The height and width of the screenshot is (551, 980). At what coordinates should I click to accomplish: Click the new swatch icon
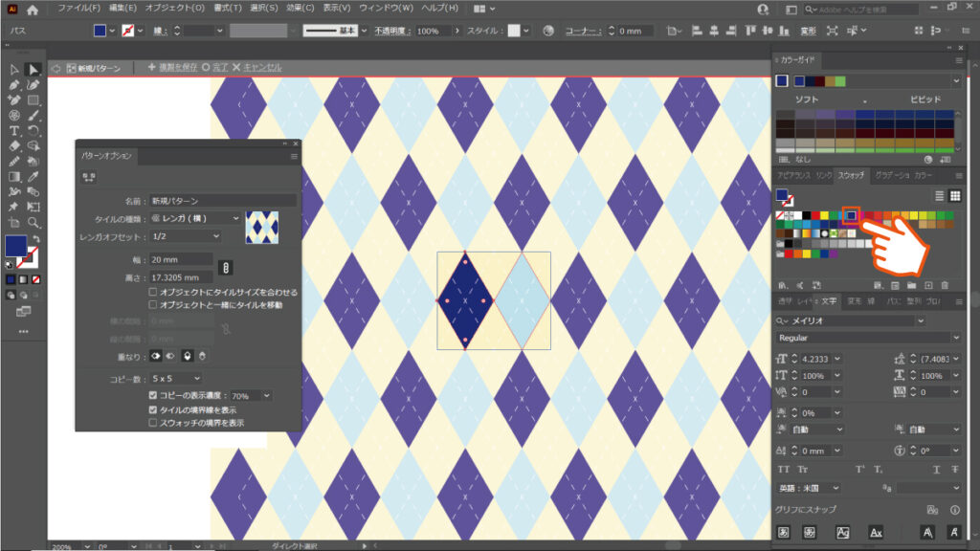[928, 285]
